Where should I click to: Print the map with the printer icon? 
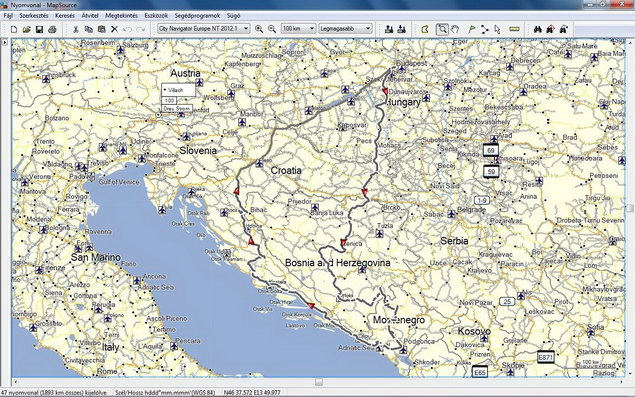pos(52,29)
